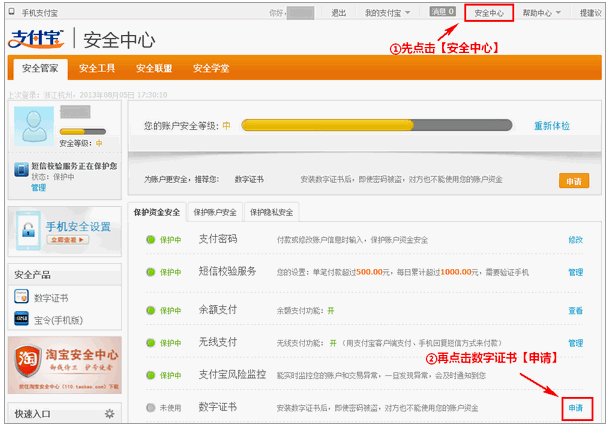This screenshot has height=434, width=611.
Task: Open 数字证书 in the 安全产品 list
Action: (x=51, y=298)
